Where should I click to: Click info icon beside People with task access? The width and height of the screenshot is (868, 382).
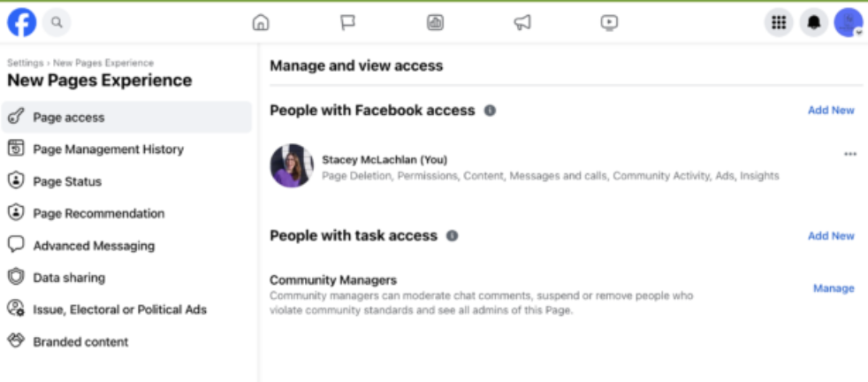point(453,236)
